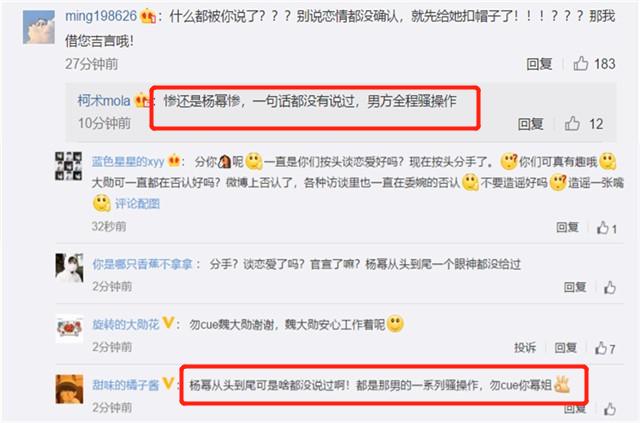Open the 评论配图 image link
The width and height of the screenshot is (640, 423).
137,203
